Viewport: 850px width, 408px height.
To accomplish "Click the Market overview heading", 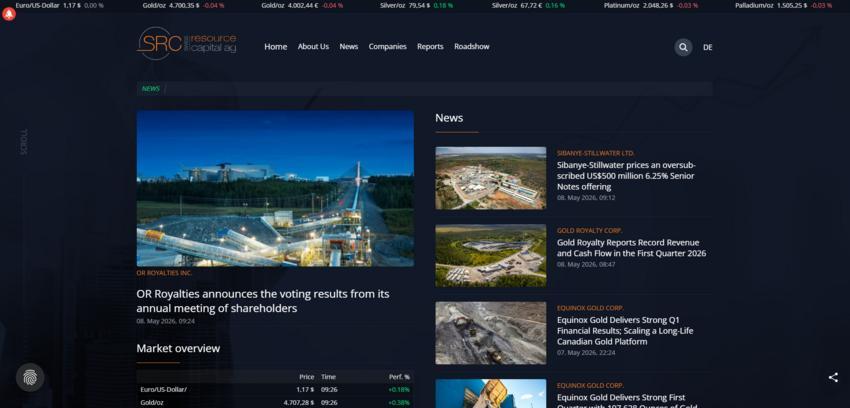I will tap(178, 348).
